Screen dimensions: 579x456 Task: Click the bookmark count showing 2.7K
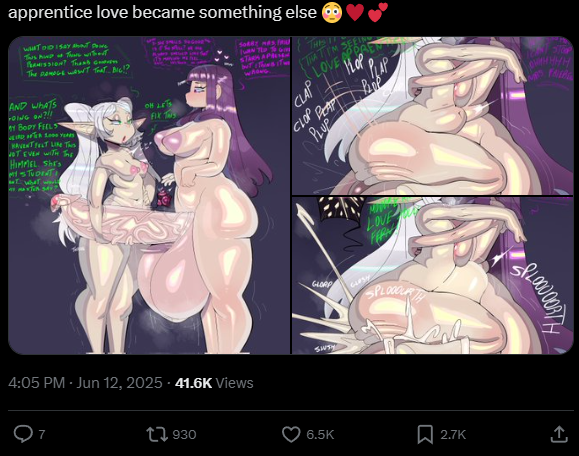tap(453, 435)
